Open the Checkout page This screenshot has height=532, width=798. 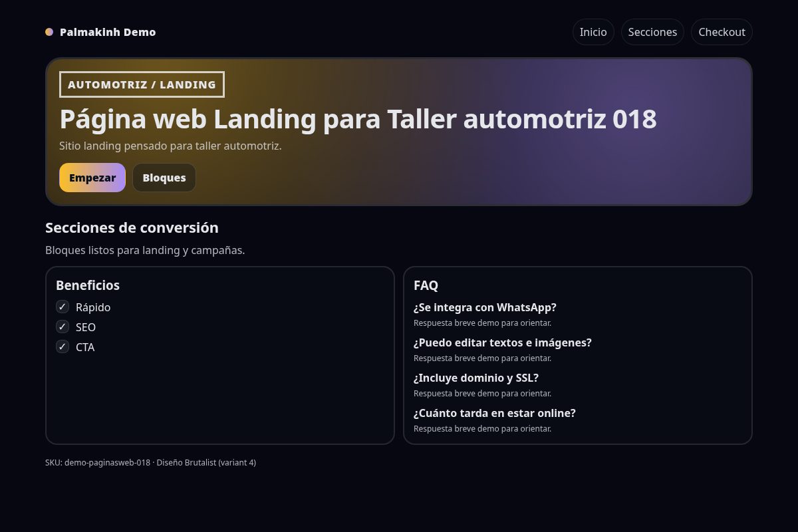[x=722, y=31]
